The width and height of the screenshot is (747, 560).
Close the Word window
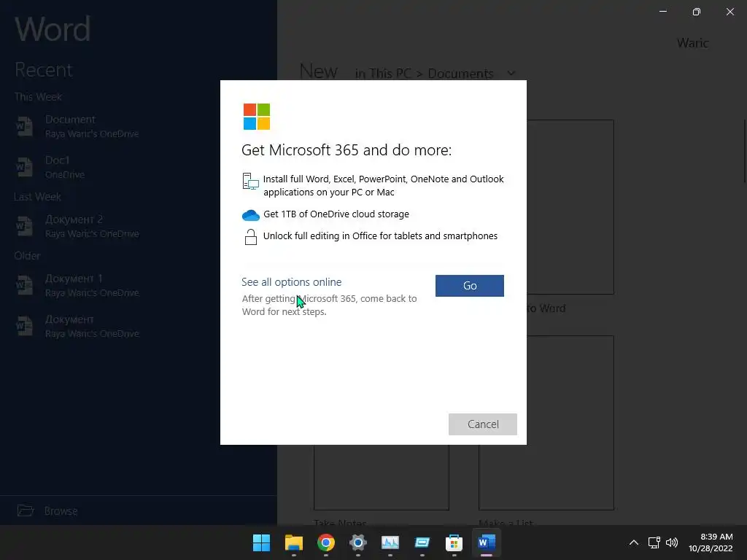coord(729,12)
